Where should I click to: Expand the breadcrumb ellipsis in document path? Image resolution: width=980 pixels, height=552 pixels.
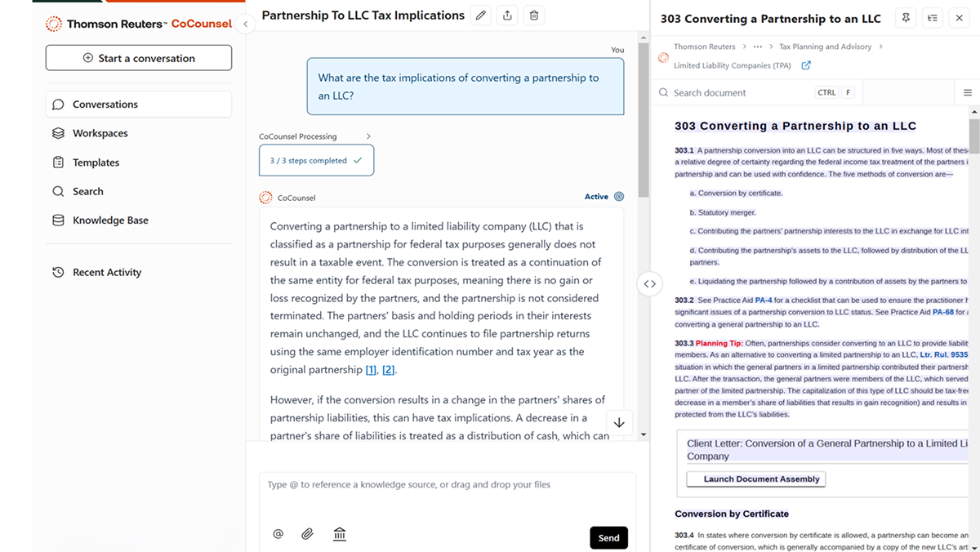(x=758, y=47)
